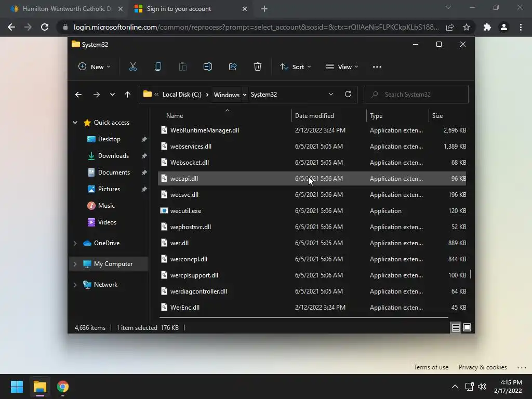This screenshot has height=399, width=532.
Task: Sort by Size column header
Action: point(437,116)
